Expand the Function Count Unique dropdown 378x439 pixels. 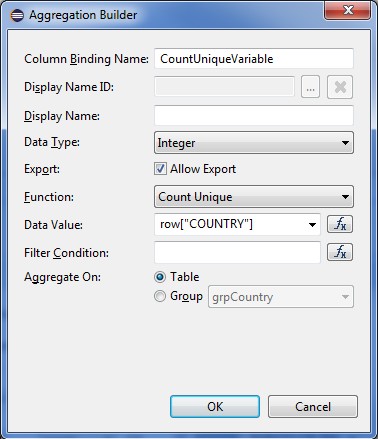pyautogui.click(x=254, y=197)
